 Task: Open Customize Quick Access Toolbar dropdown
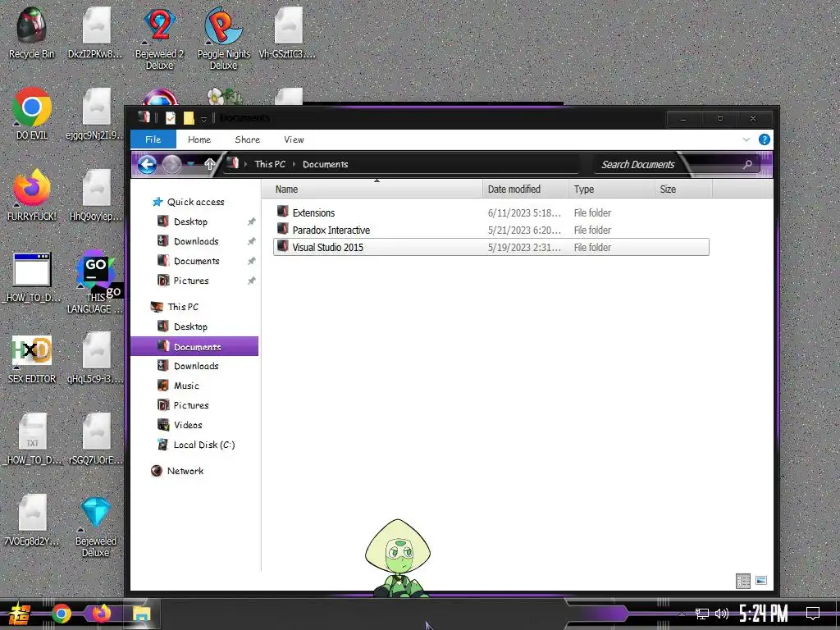click(203, 118)
